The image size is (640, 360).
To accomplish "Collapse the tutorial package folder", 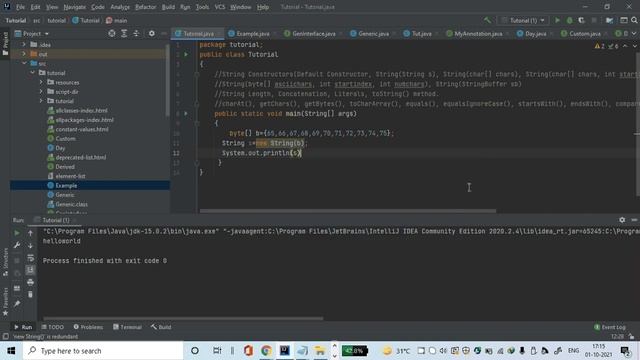I will click(33, 73).
